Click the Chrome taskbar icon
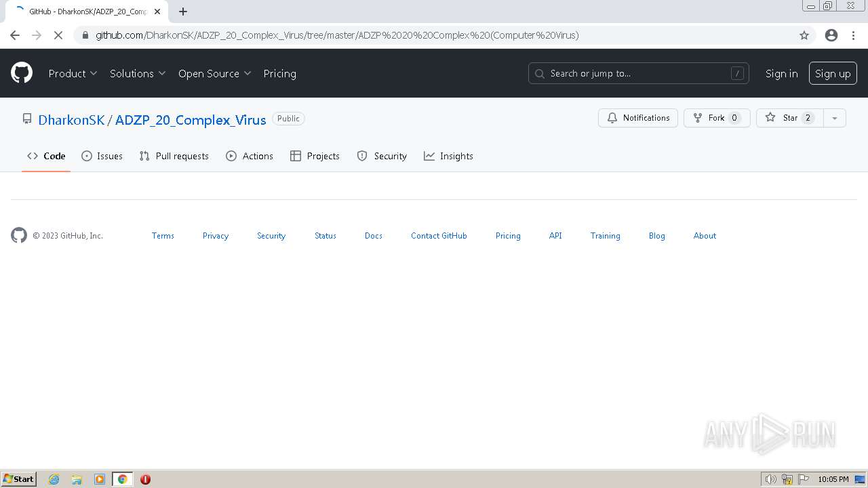 [x=123, y=479]
